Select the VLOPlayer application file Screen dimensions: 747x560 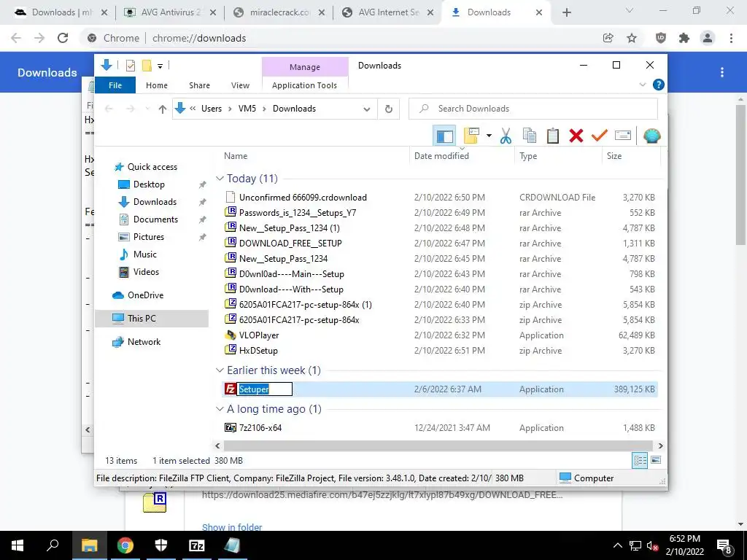click(x=259, y=335)
